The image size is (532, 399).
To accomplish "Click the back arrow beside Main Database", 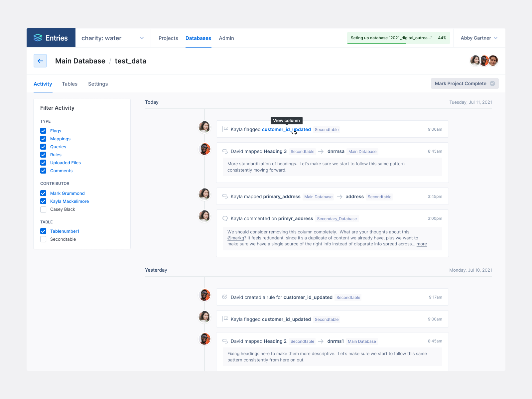I will click(x=40, y=61).
